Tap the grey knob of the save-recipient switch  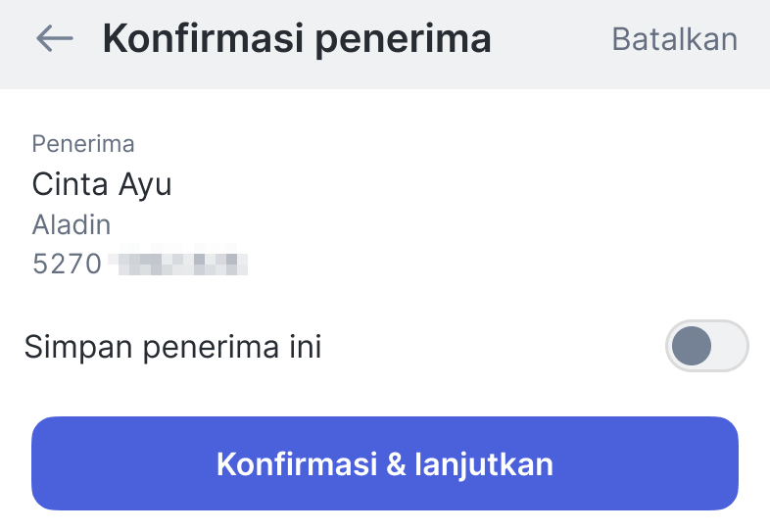click(x=691, y=346)
